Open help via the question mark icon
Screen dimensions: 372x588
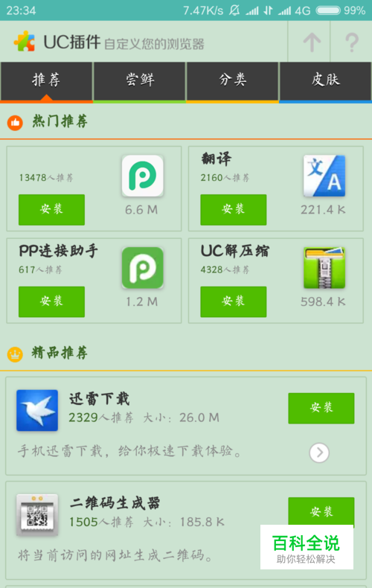point(352,42)
